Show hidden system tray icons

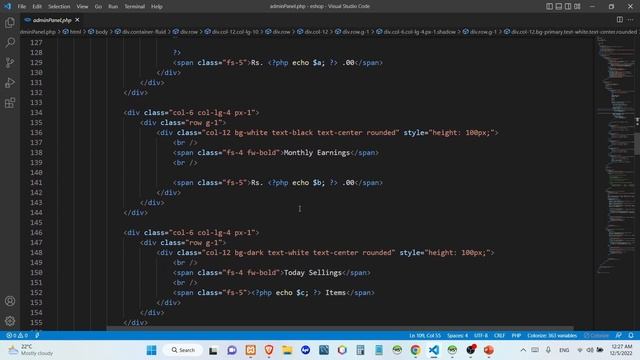tap(523, 350)
